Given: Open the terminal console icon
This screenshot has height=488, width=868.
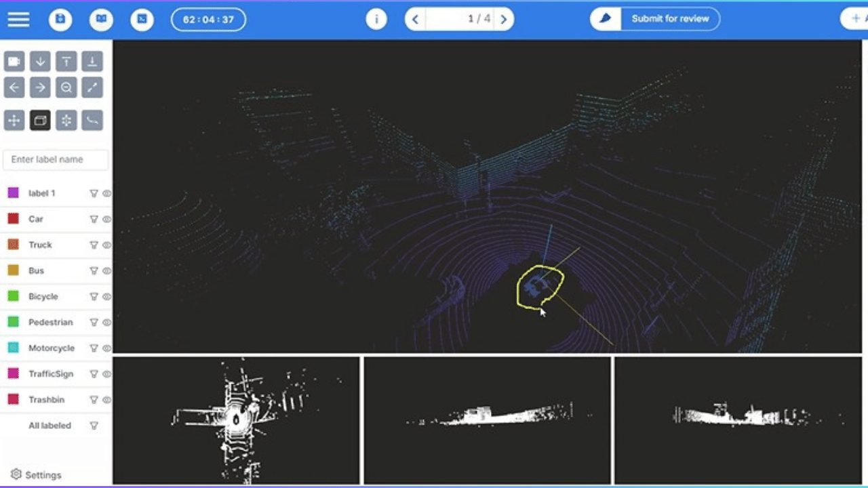Looking at the screenshot, I should (x=142, y=19).
